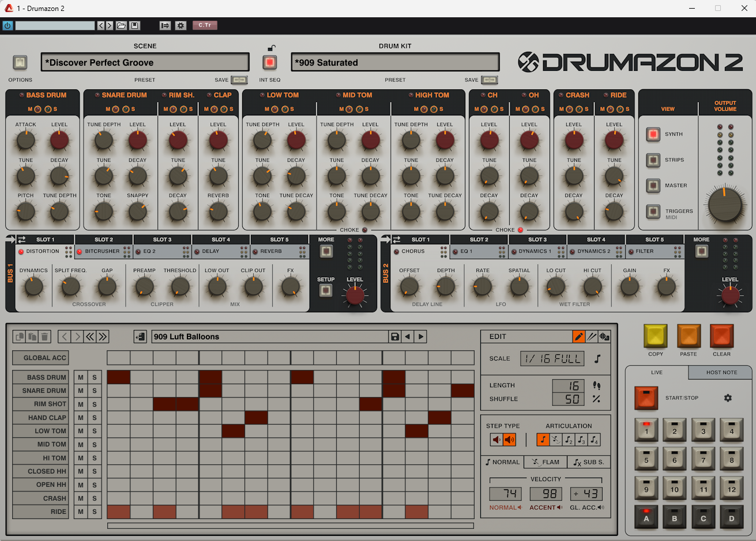Open the DRUM KIT preset name display

395,62
